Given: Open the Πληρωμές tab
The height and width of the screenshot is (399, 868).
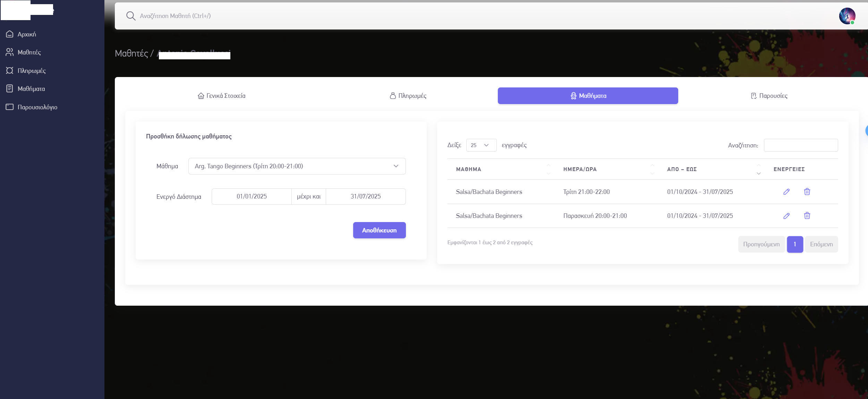Looking at the screenshot, I should point(408,96).
